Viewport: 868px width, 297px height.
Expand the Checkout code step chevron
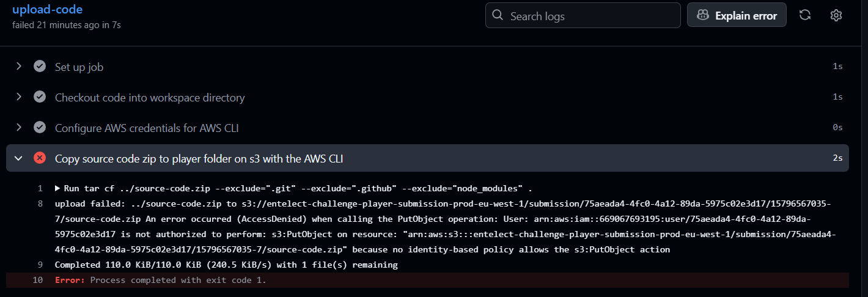[x=18, y=97]
